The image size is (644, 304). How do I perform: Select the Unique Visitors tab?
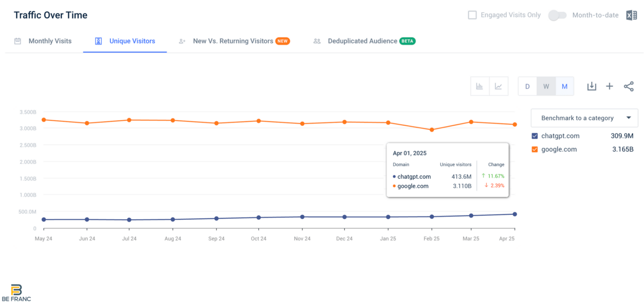[125, 41]
